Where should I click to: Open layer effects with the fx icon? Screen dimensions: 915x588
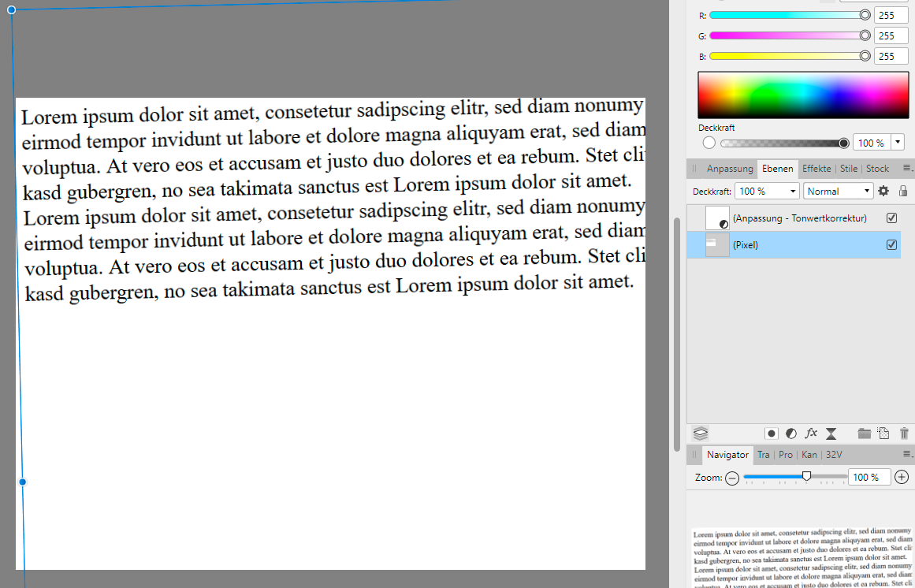[x=811, y=433]
